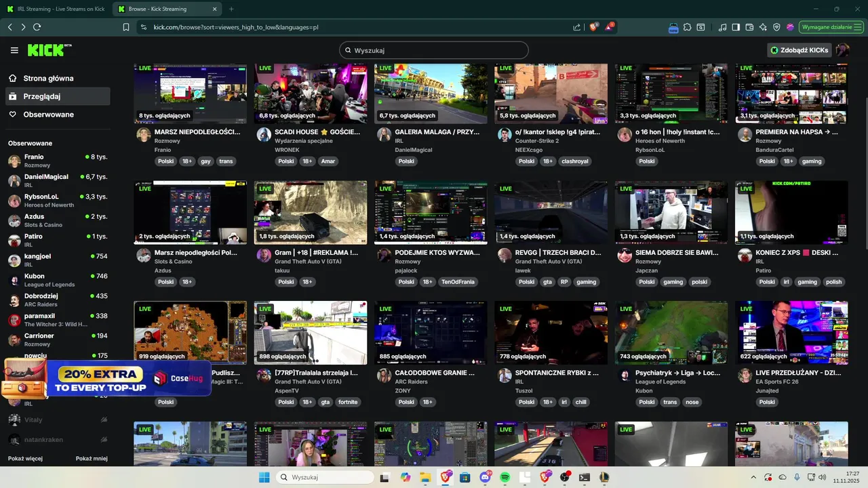Screen dimensions: 868x488
Task: Open Leo AI sparkle icon
Action: click(x=763, y=27)
